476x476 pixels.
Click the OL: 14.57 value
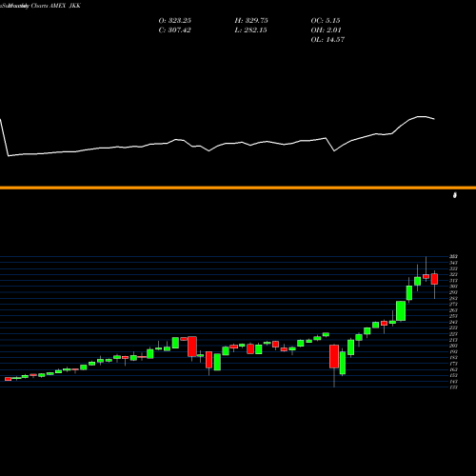pyautogui.click(x=327, y=40)
